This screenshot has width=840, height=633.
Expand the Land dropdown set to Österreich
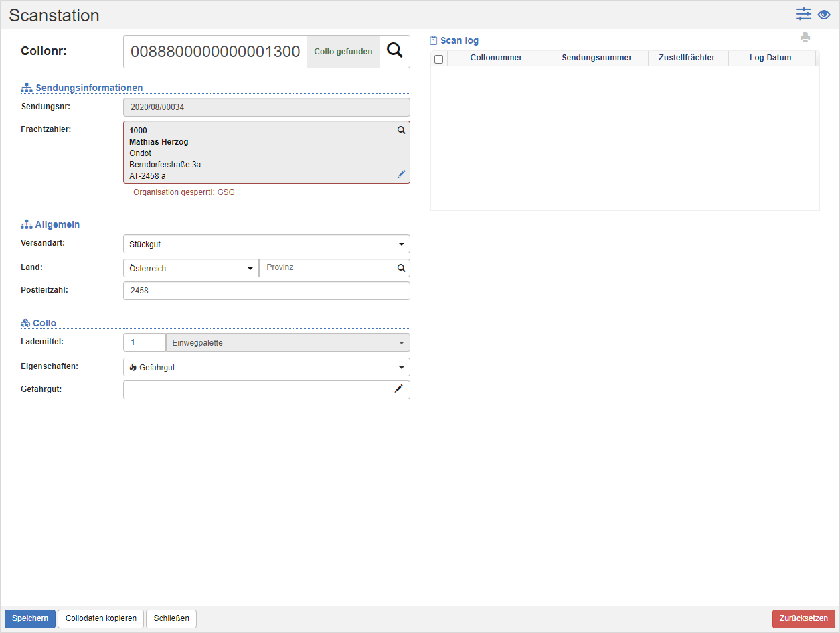click(191, 268)
